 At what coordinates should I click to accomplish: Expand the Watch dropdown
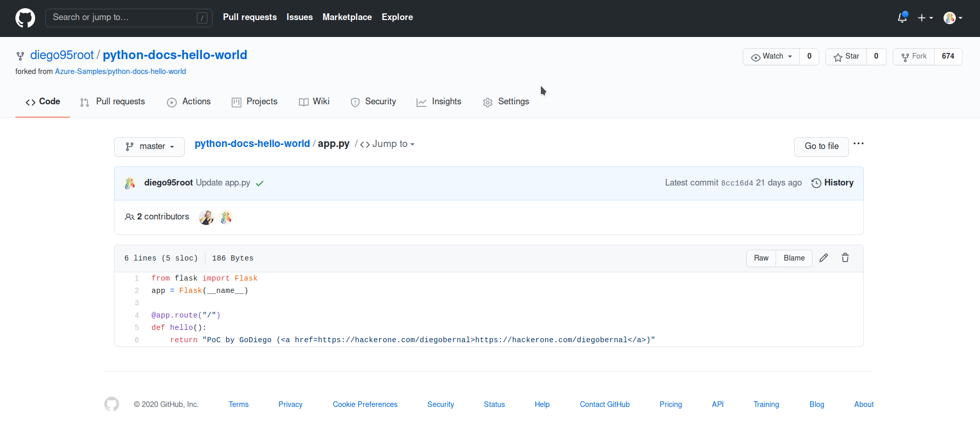[x=771, y=57]
